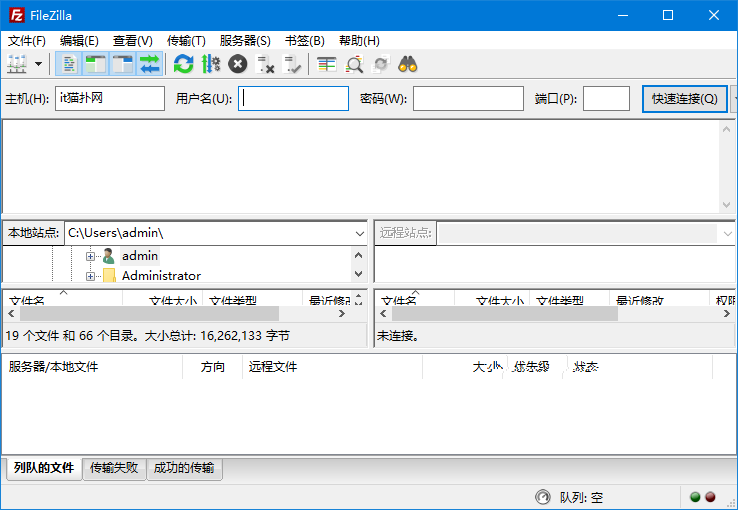Click the reconnect to last server icon
This screenshot has width=738, height=510.
[x=292, y=64]
